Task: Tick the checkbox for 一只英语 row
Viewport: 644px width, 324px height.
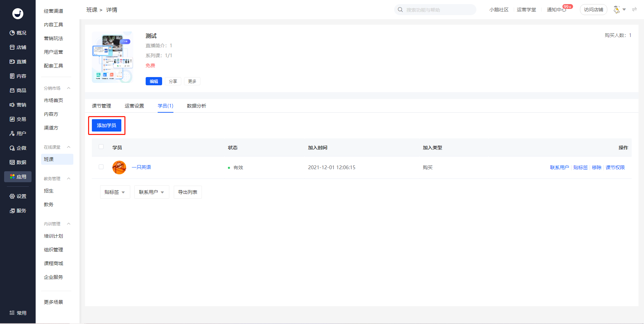Action: click(x=101, y=167)
